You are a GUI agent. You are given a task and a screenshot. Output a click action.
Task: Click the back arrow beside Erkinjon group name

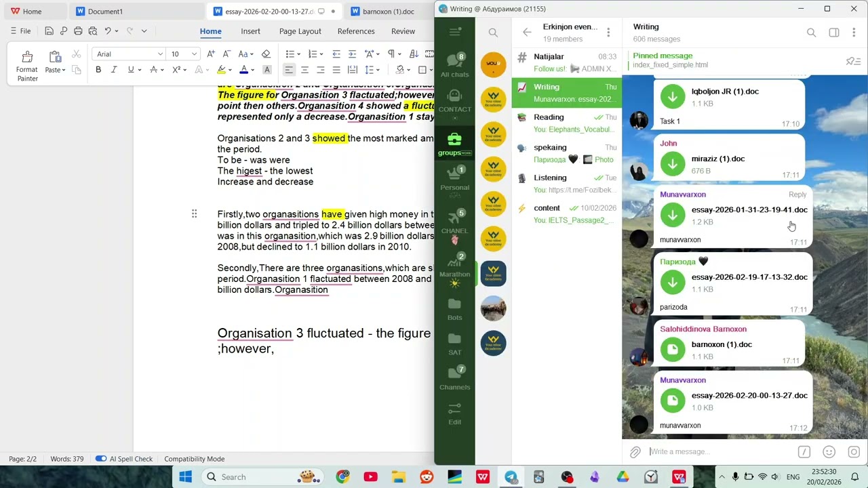coord(527,32)
